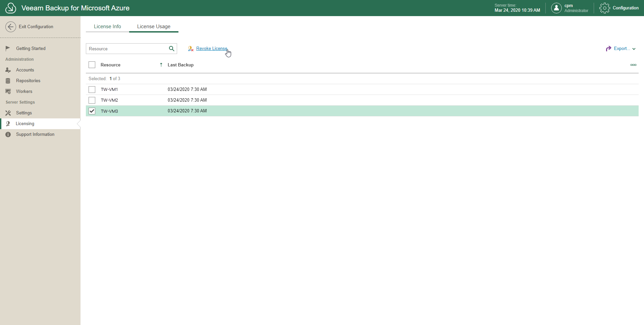Click the Accounts sidebar icon

pyautogui.click(x=8, y=70)
